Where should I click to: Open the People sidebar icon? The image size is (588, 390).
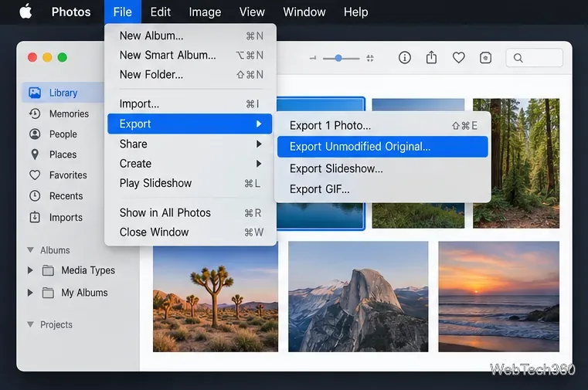[x=35, y=134]
